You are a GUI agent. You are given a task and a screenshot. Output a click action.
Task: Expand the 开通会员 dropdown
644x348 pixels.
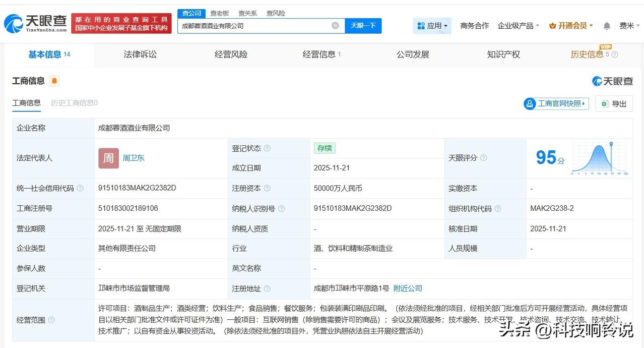click(x=570, y=25)
